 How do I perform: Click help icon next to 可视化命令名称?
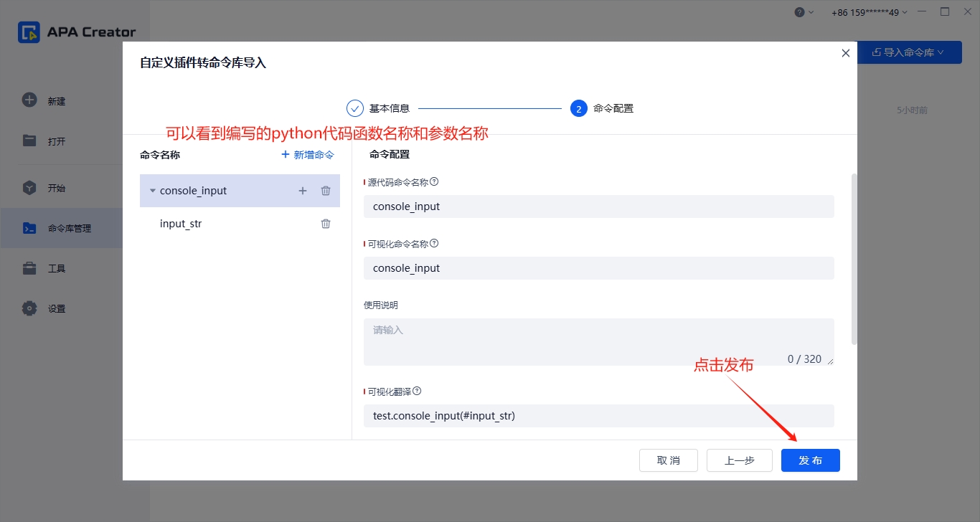point(434,244)
